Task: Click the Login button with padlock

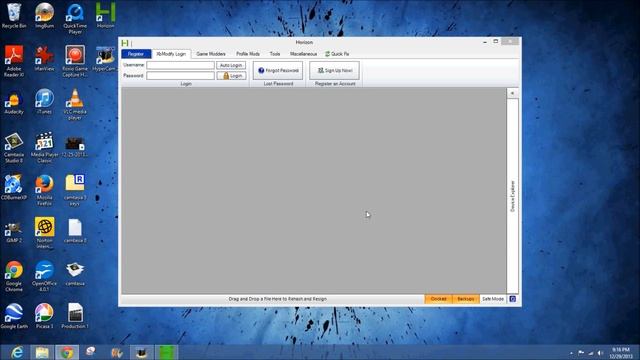Action: (231, 76)
